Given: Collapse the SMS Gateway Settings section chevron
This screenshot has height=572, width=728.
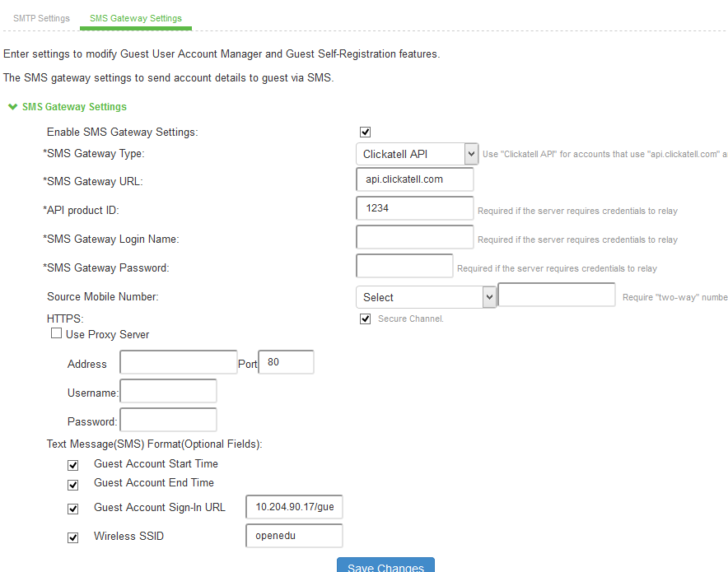Looking at the screenshot, I should click(13, 107).
